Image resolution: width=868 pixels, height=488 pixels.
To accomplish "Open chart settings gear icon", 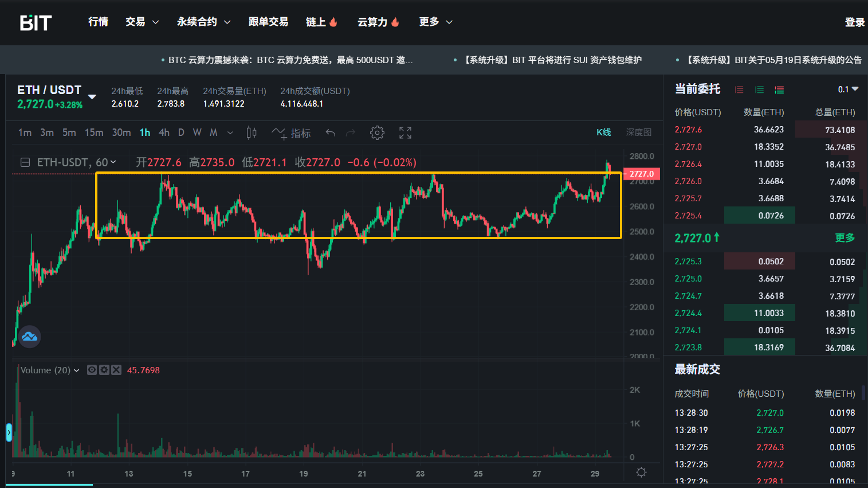I will pyautogui.click(x=377, y=133).
